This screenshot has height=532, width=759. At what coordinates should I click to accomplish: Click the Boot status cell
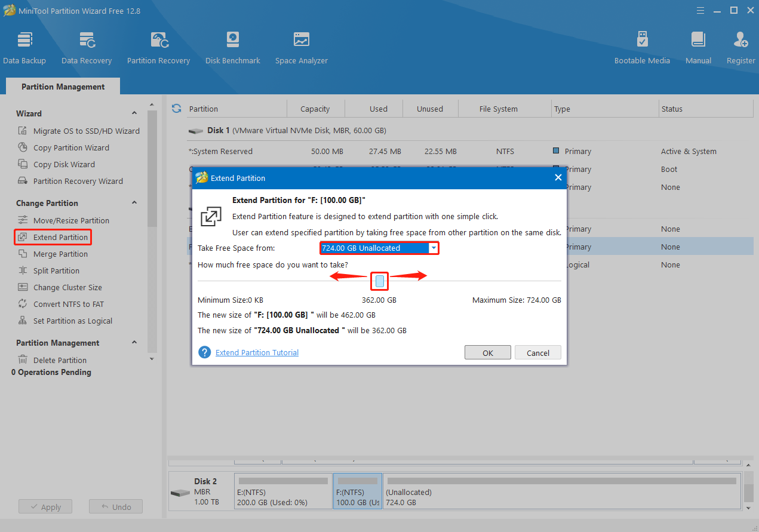click(669, 169)
